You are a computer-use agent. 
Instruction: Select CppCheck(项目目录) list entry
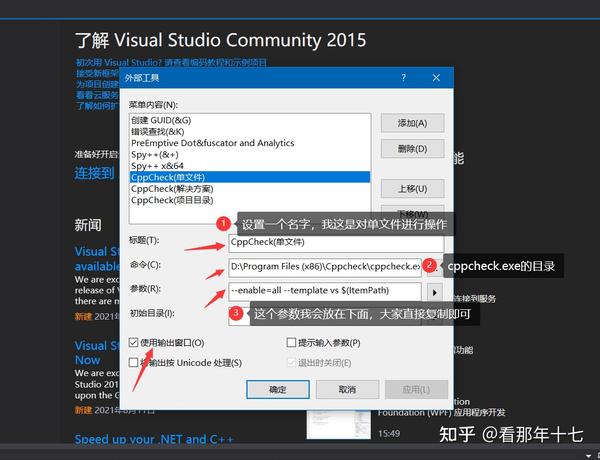coord(250,200)
